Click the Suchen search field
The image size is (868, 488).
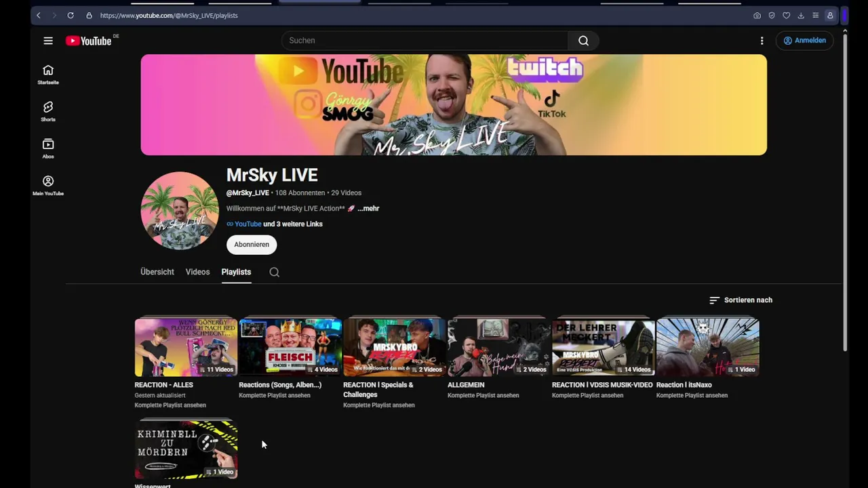425,41
